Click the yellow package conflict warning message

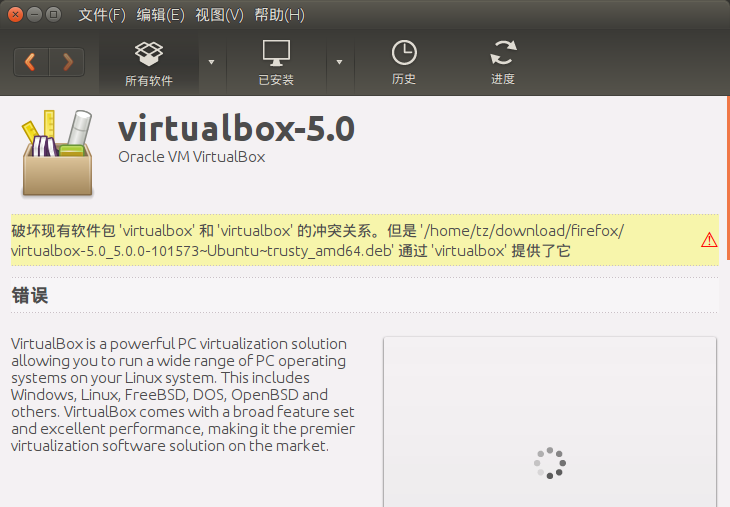click(x=365, y=240)
